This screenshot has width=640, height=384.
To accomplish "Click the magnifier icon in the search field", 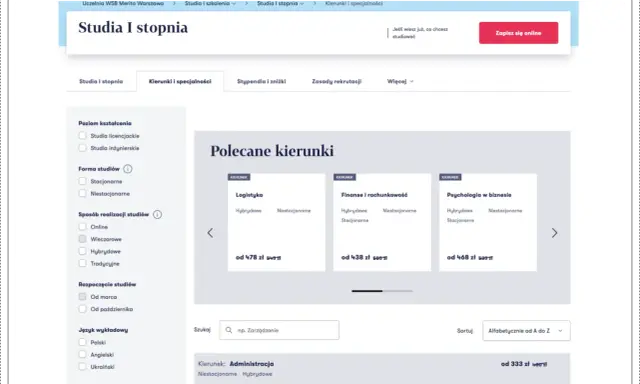I will [229, 330].
